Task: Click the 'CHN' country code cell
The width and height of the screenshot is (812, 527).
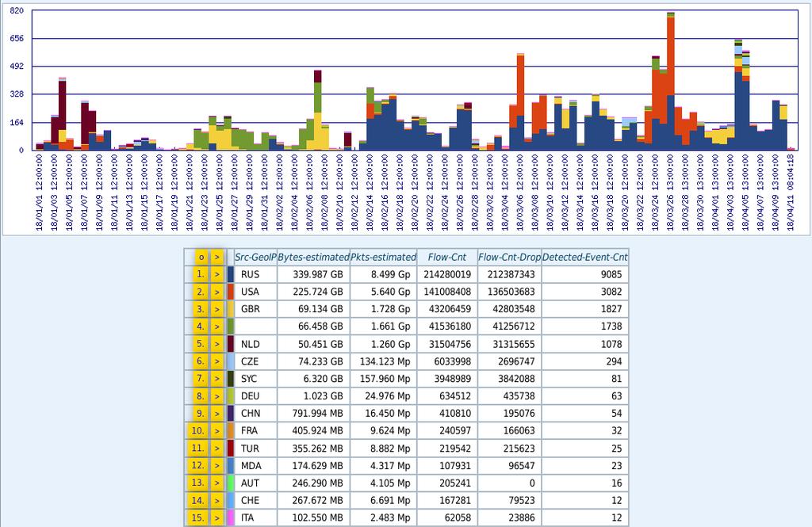Action: click(x=256, y=414)
